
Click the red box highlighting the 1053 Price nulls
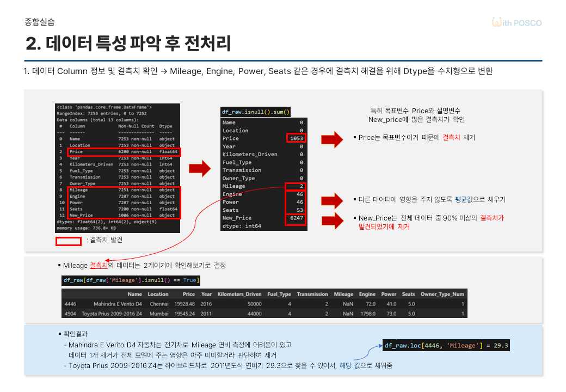[x=297, y=138]
